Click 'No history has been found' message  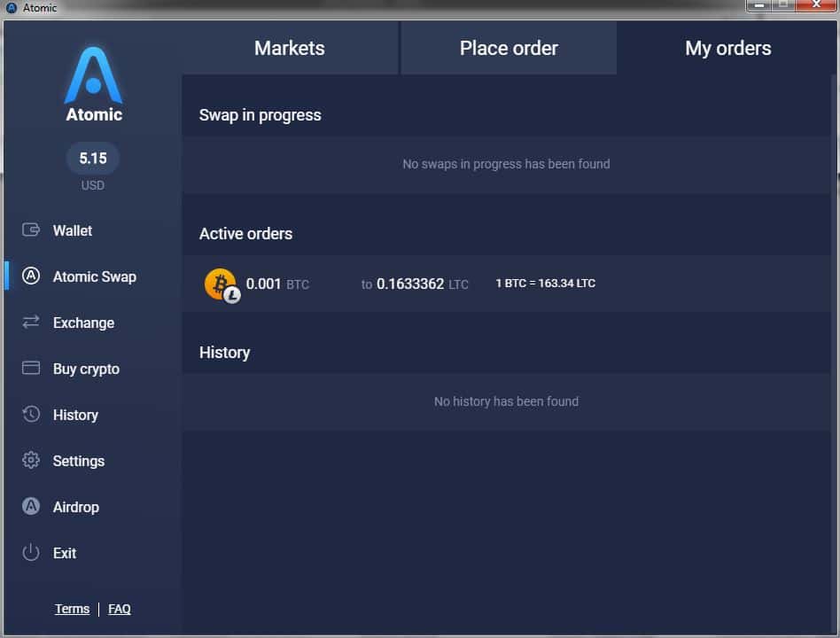pyautogui.click(x=506, y=401)
